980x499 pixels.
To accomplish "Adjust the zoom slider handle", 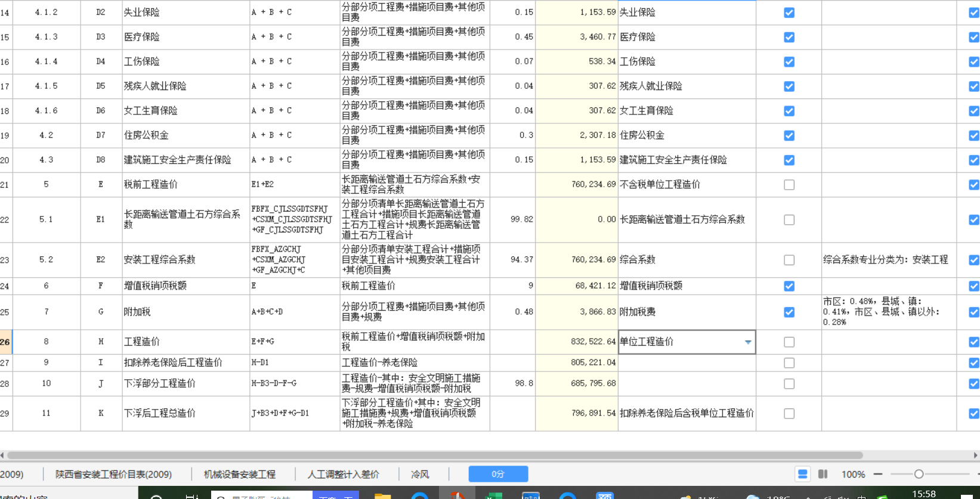I will coord(919,474).
